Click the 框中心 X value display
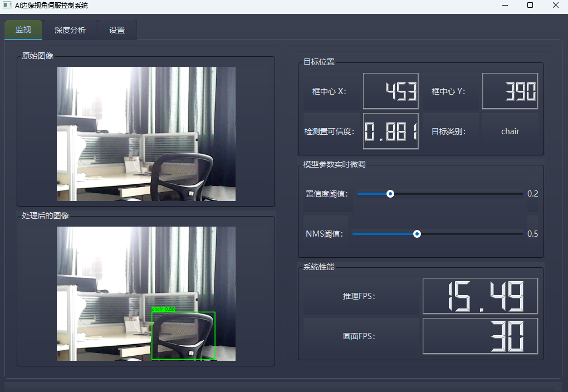The height and width of the screenshot is (392, 568). (390, 91)
